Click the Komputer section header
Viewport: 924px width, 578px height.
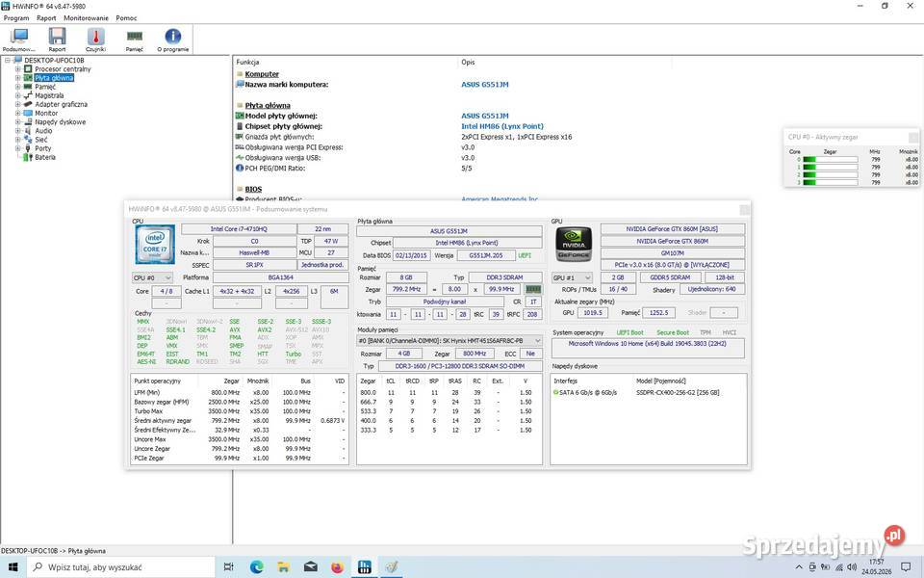coord(262,74)
